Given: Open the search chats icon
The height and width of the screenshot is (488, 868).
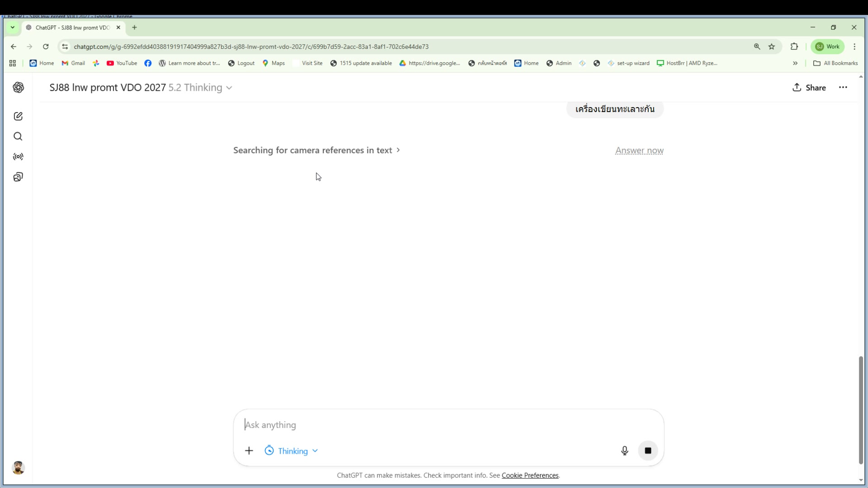Looking at the screenshot, I should (x=18, y=136).
